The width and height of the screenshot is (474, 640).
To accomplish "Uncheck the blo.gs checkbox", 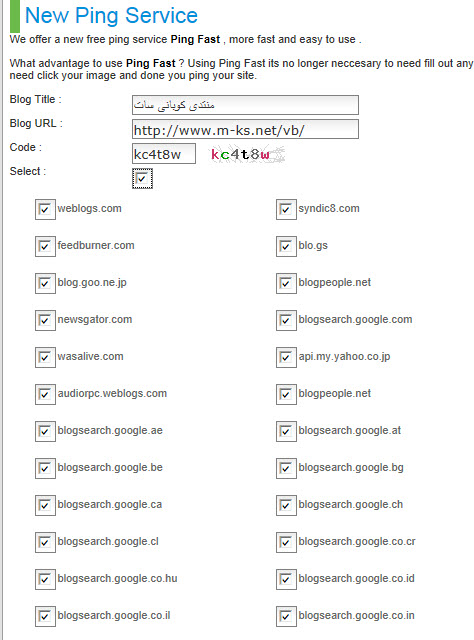I will pyautogui.click(x=286, y=246).
